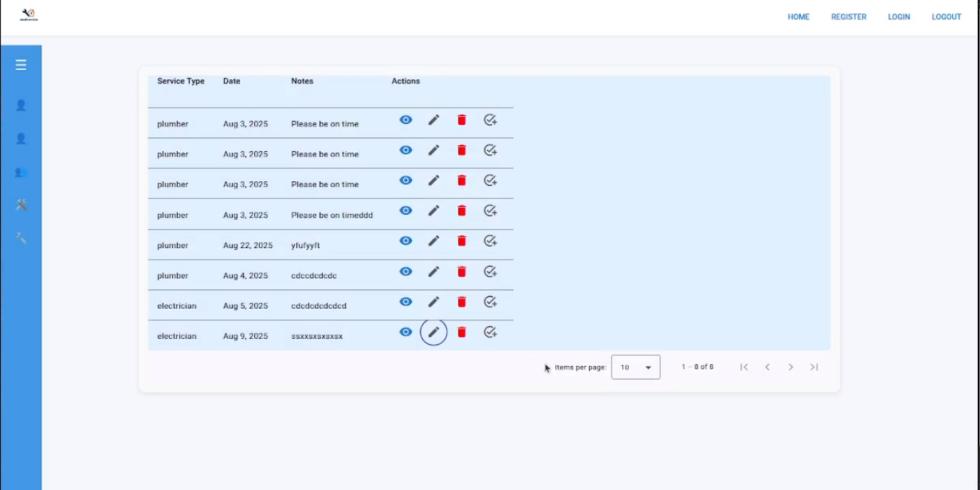The height and width of the screenshot is (490, 980).
Task: Open the crossed hammer and wrench sidebar icon
Action: (21, 205)
